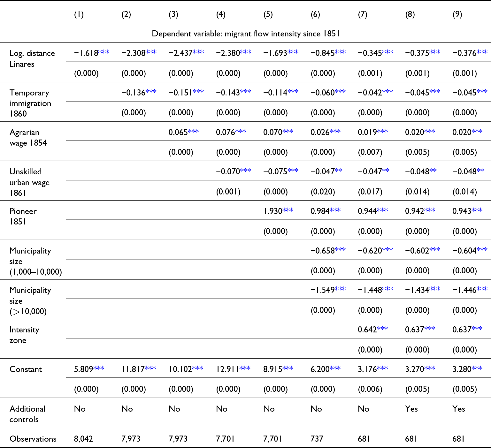The height and width of the screenshot is (448, 491).
Task: Select the observations value 8,042
Action: (83, 439)
